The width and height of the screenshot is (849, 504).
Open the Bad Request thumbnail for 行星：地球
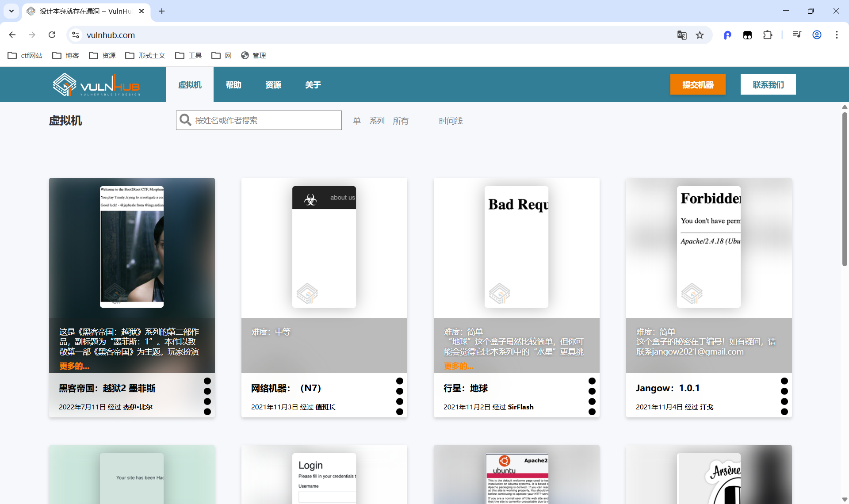pos(516,247)
